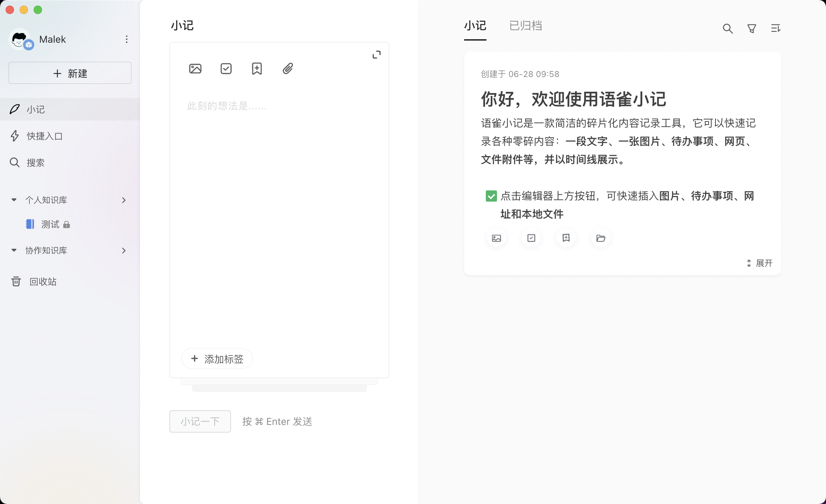Screen dimensions: 826x504
Task: Maximize the window with the green button
Action: click(38, 10)
